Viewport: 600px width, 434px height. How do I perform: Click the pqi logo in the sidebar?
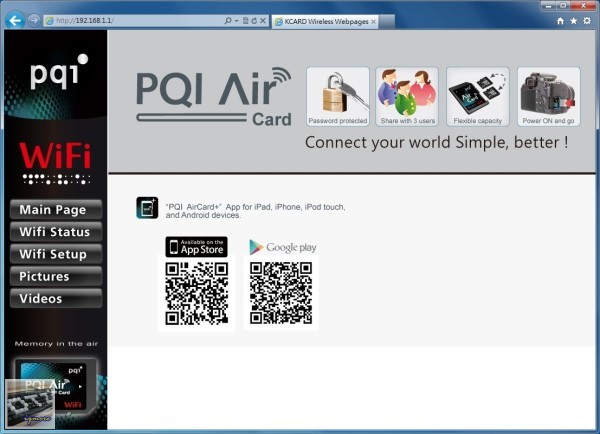(x=59, y=71)
